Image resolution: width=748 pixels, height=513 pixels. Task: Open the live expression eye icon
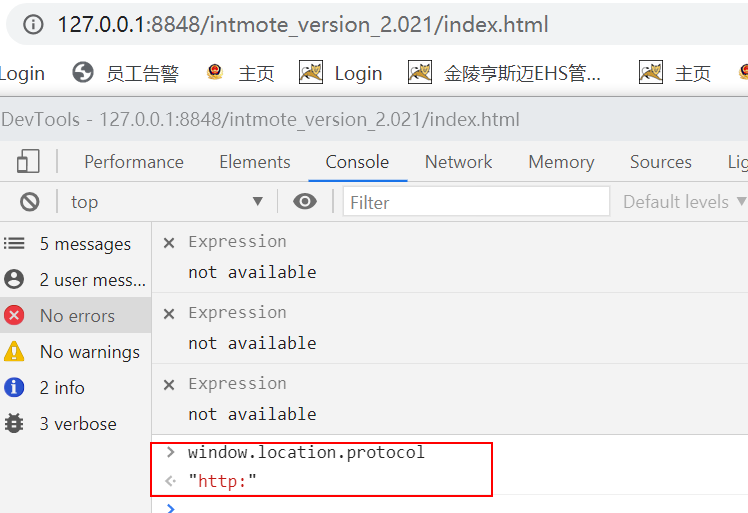point(305,202)
